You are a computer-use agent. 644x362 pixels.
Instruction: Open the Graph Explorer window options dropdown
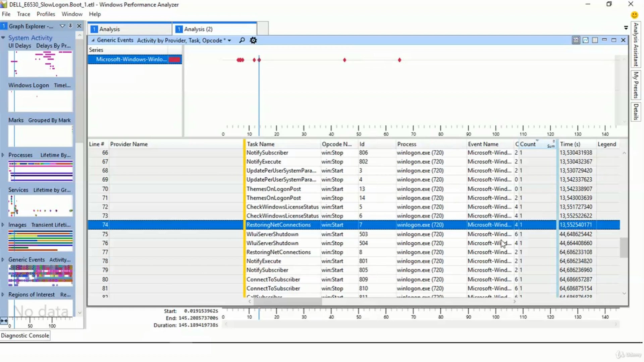point(62,26)
